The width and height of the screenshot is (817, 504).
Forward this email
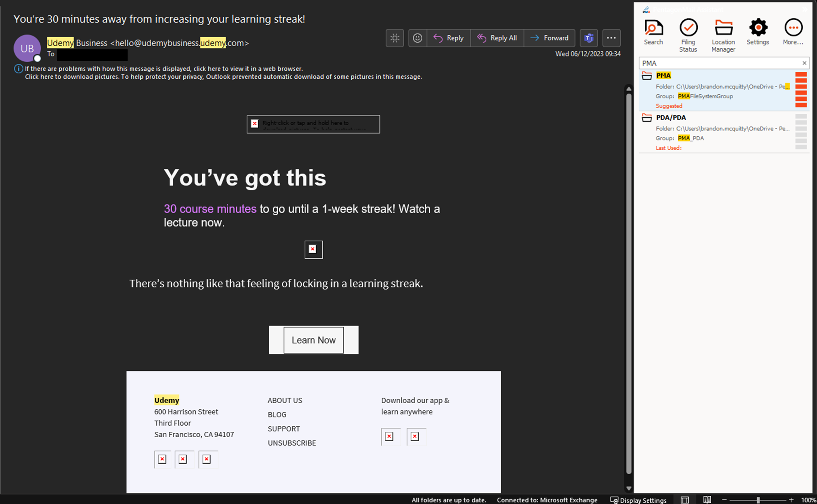(x=549, y=38)
